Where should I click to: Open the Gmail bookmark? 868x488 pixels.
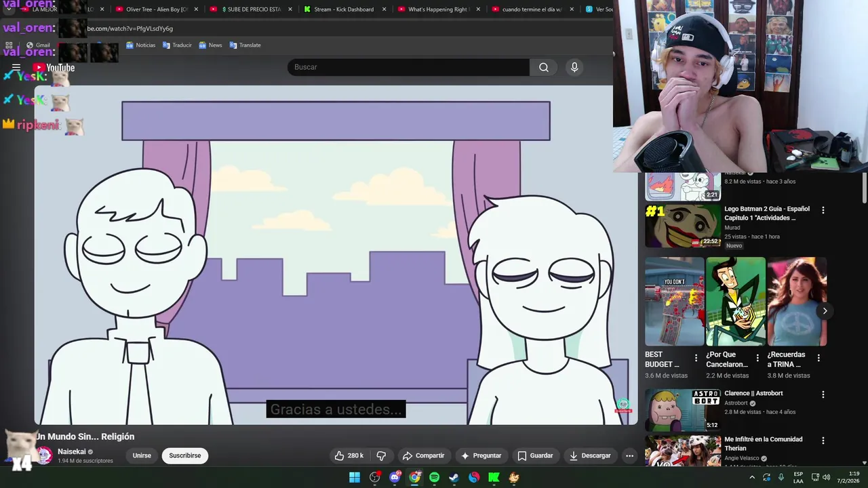click(x=38, y=45)
